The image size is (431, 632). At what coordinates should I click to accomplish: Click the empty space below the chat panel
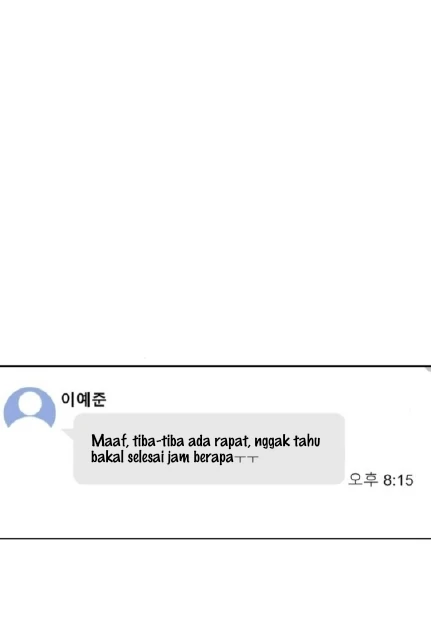point(215,586)
